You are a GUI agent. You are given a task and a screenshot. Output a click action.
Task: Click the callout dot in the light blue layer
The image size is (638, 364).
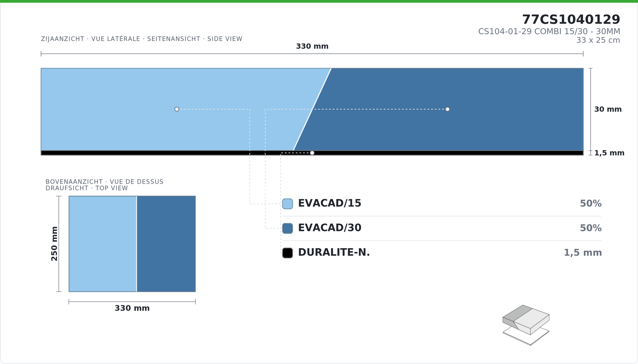(177, 109)
